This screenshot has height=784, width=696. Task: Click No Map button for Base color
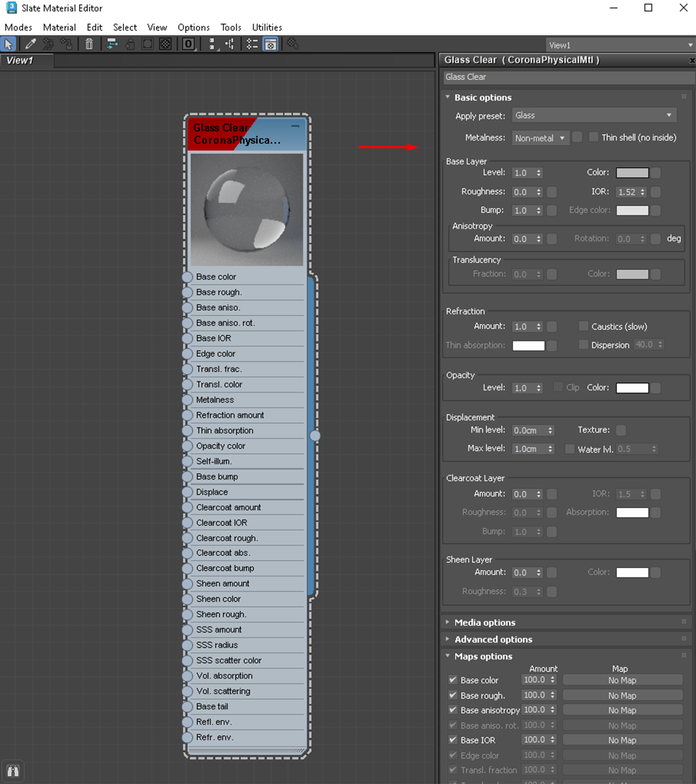622,680
